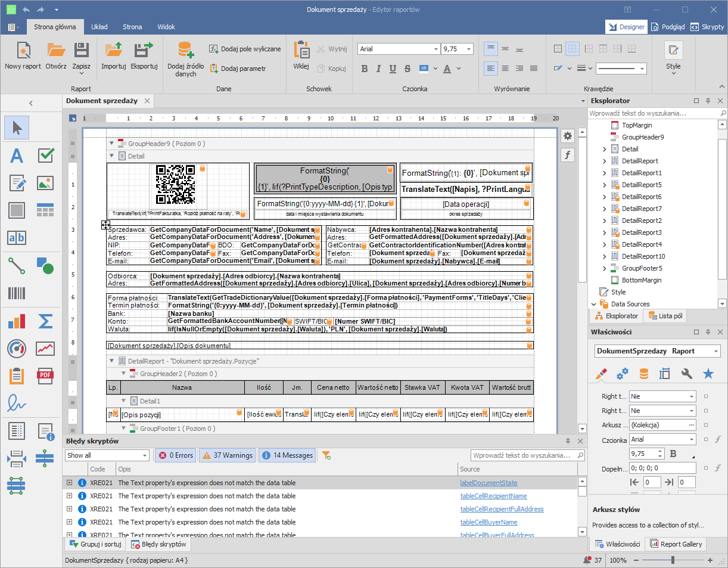Toggle Underline in the Czcionka ribbon group
The height and width of the screenshot is (568, 728).
pos(393,69)
